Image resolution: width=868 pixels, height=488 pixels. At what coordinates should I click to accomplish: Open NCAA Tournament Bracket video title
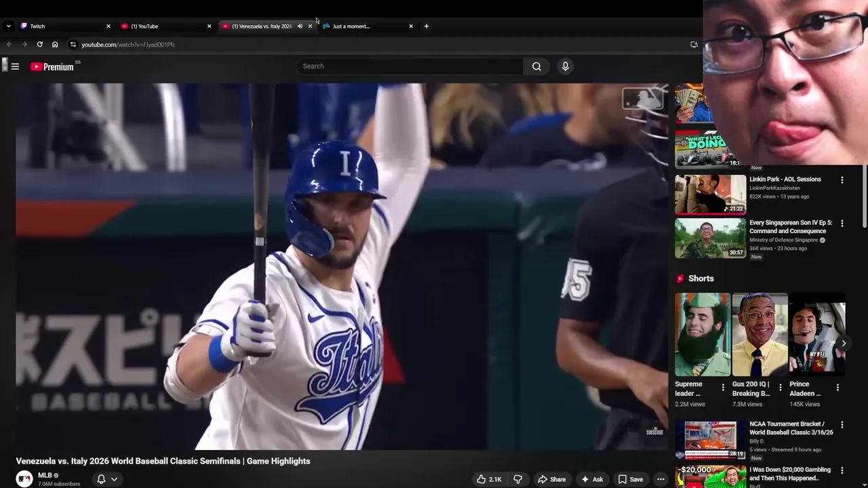(791, 428)
